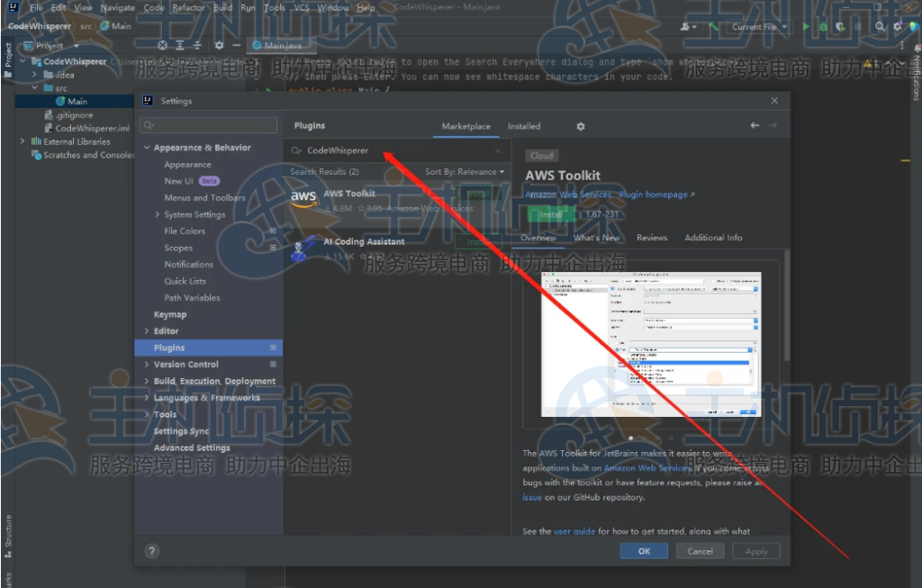Open Project panel options gear
Screen dimensions: 922x588
pyautogui.click(x=219, y=45)
